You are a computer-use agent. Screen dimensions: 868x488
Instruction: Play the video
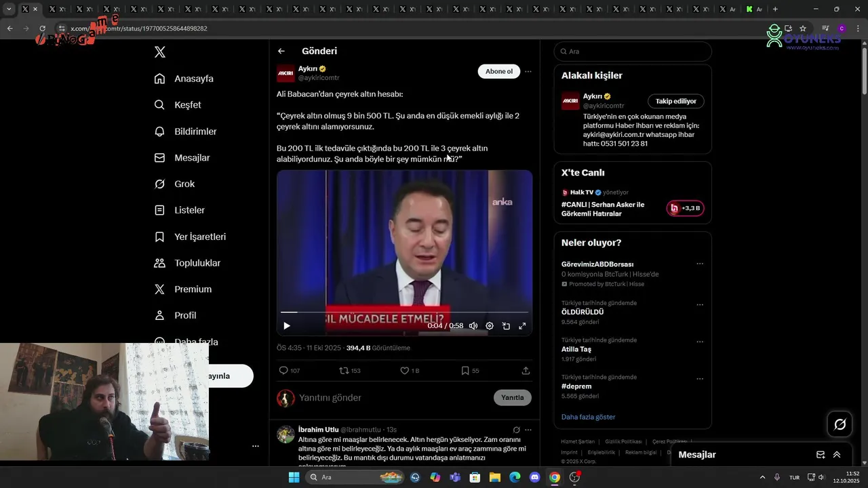tap(287, 326)
